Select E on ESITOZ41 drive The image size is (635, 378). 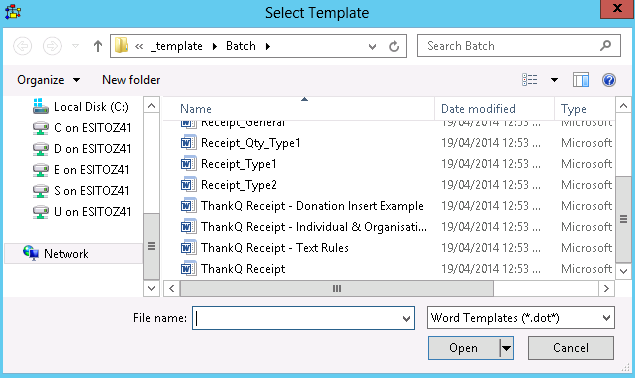pos(81,170)
